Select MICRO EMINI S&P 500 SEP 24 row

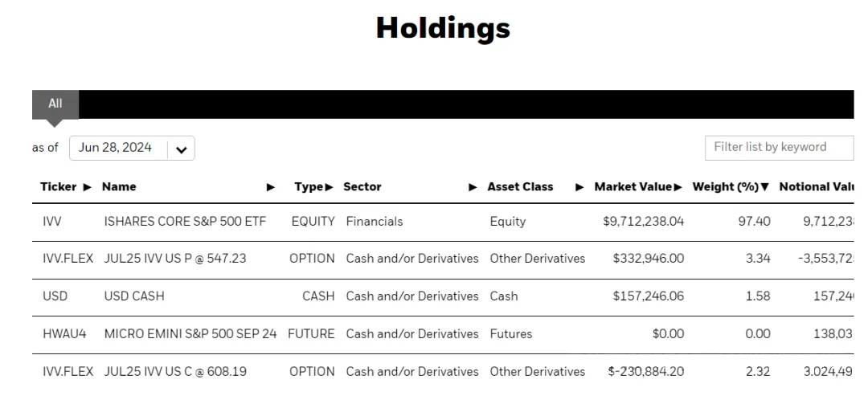point(443,335)
